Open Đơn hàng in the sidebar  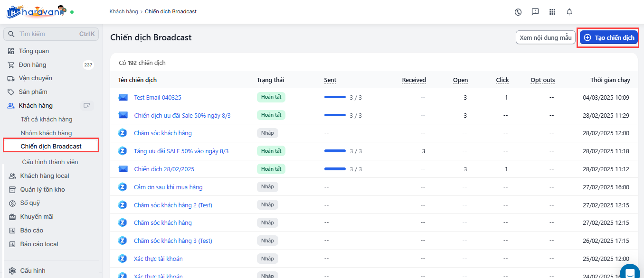[32, 65]
